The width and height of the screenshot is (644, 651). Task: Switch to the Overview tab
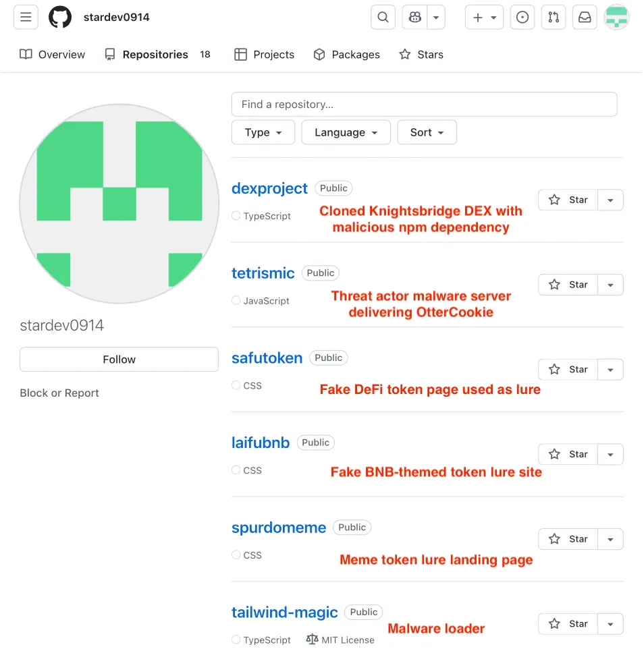(x=53, y=55)
